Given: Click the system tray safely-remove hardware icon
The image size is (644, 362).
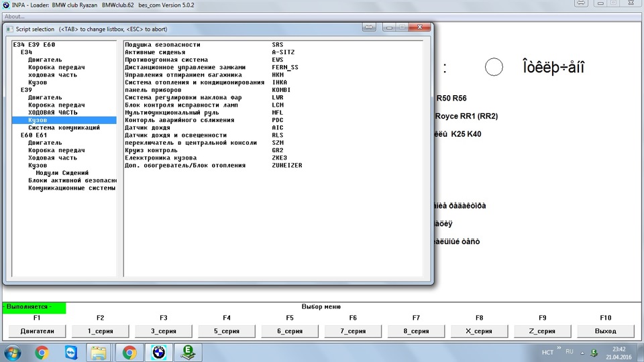Looking at the screenshot, I should pyautogui.click(x=594, y=353).
